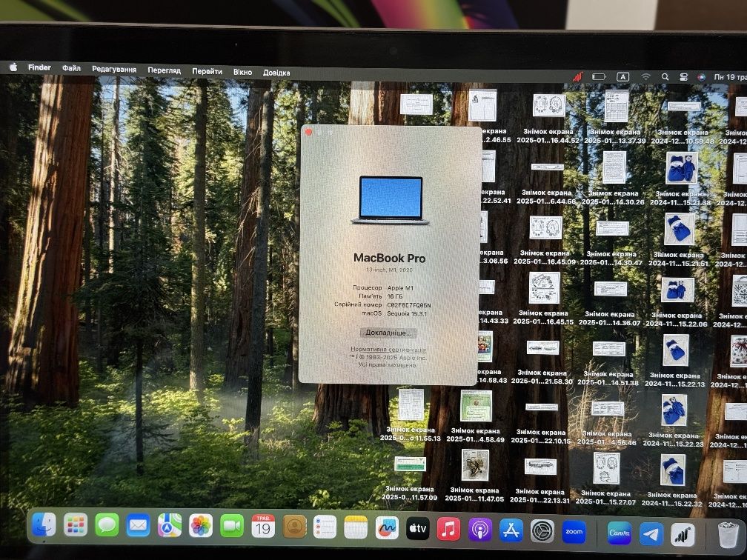This screenshot has height=560, width=747.
Task: Click the 'Sequoia 15.3.1' macOS version text
Action: click(x=406, y=314)
